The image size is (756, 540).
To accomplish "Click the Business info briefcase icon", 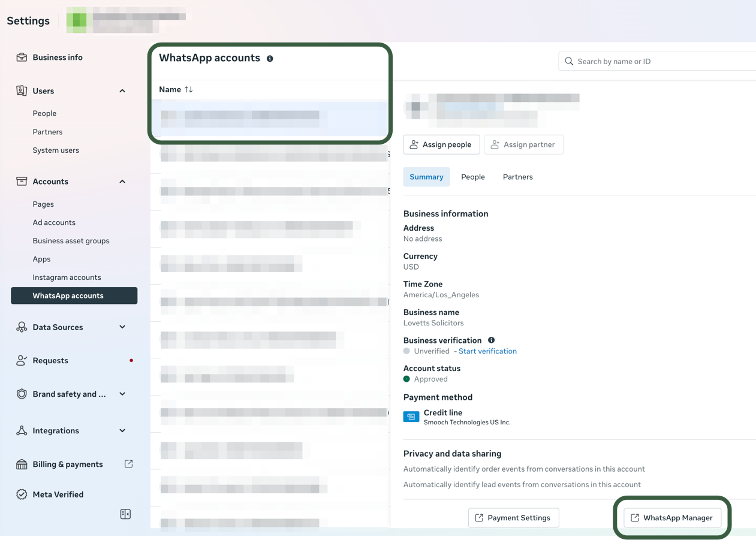I will [22, 58].
